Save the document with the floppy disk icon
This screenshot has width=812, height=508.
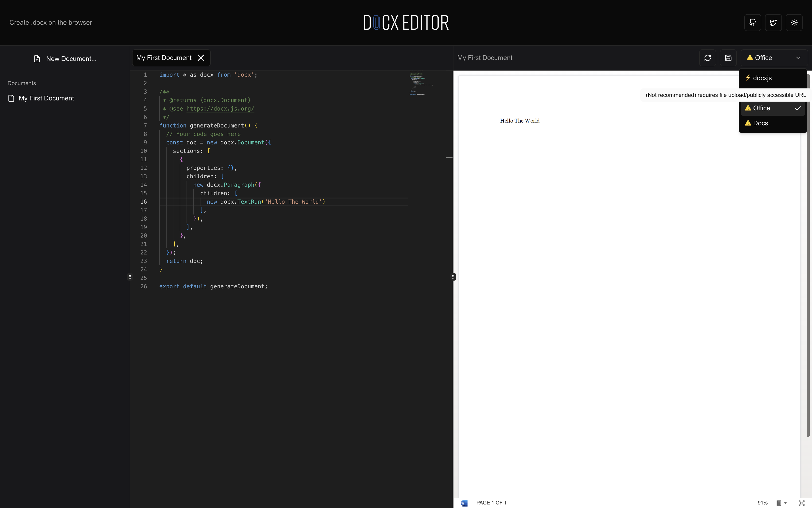728,58
